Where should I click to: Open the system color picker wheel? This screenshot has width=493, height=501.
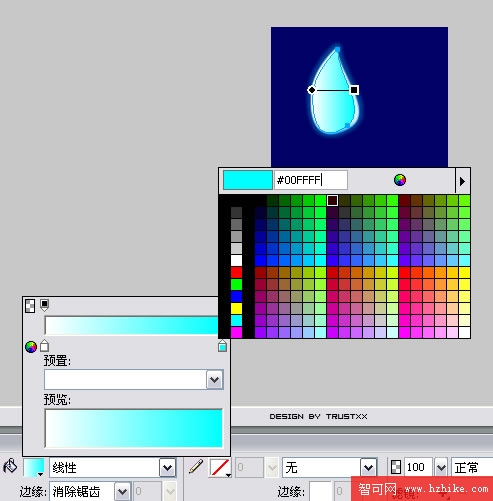(400, 180)
